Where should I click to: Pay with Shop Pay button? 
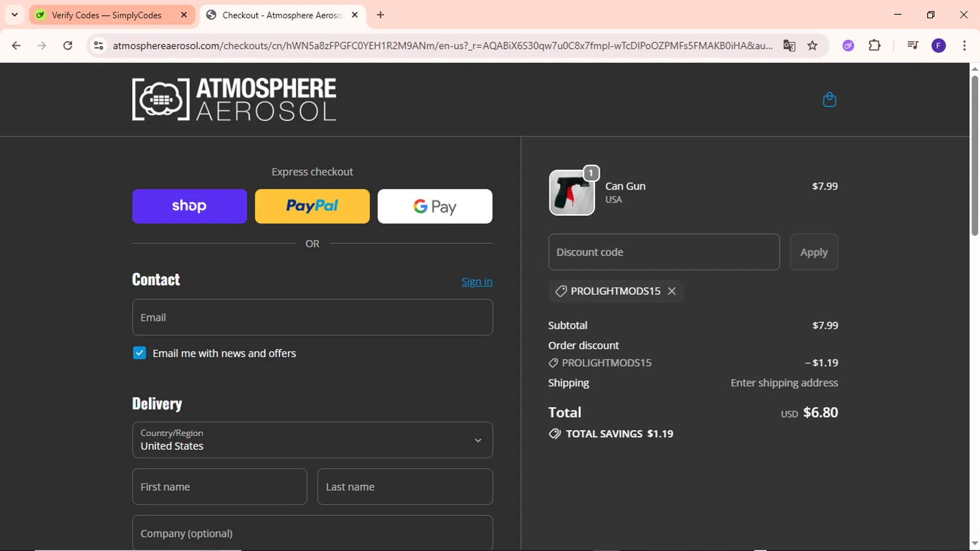click(189, 207)
